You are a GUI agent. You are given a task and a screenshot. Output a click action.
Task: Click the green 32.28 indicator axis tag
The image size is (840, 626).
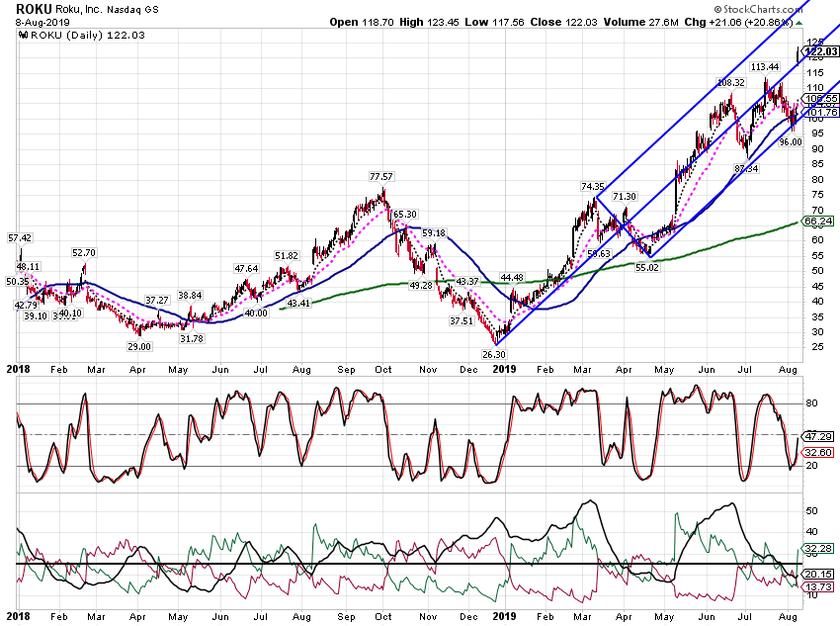point(818,548)
